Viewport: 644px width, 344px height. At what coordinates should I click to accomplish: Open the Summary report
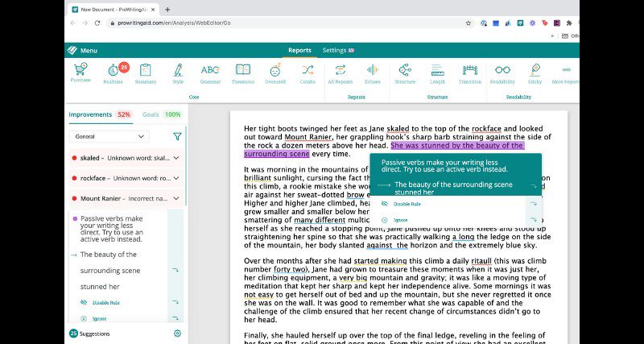146,74
